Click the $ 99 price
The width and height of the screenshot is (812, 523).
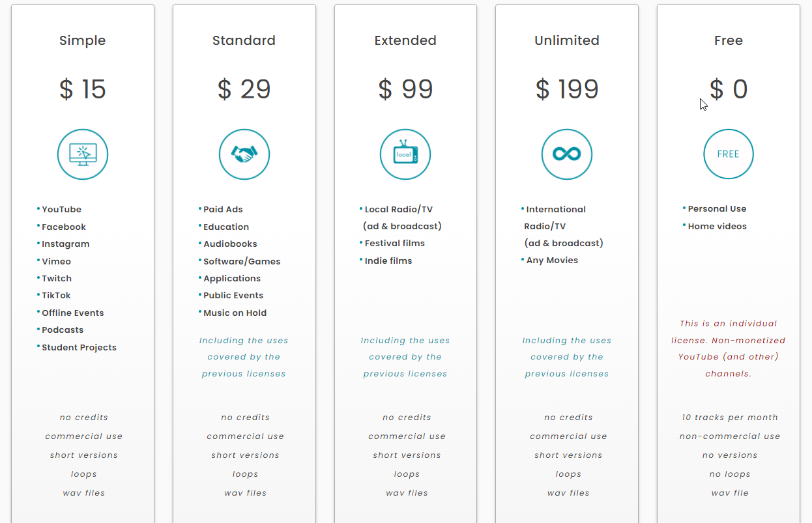[405, 89]
